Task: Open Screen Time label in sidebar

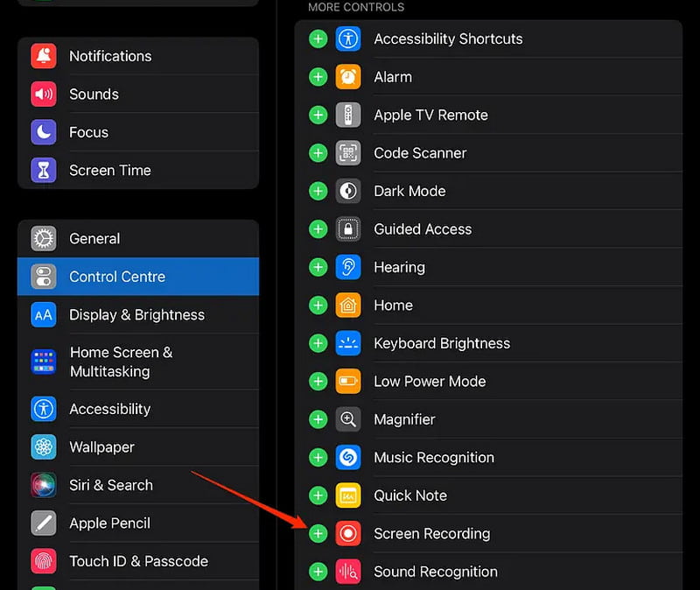Action: click(110, 170)
